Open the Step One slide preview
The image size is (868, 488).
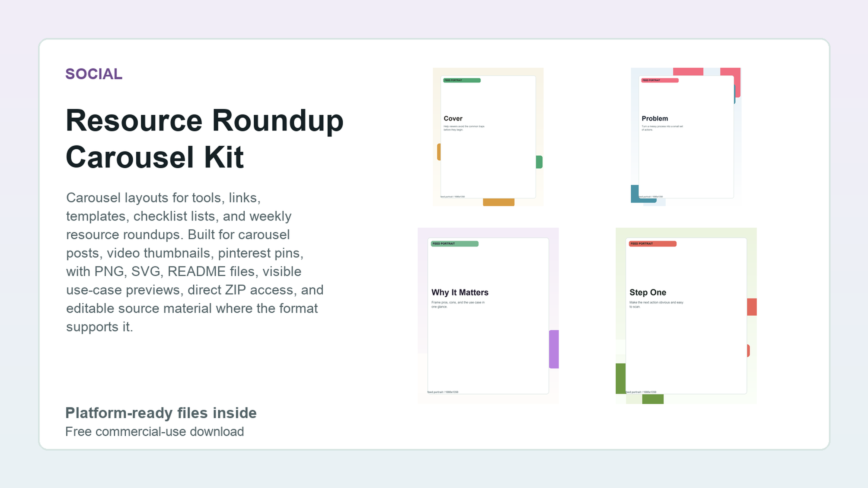click(686, 316)
